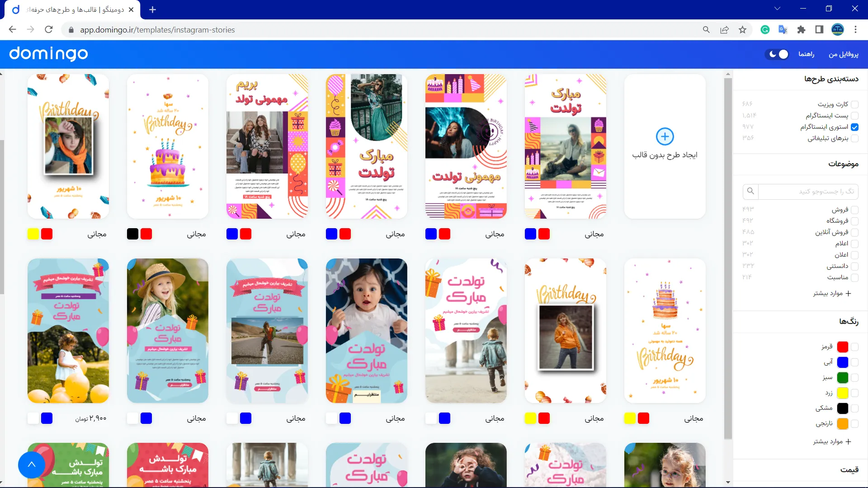Focus the tag search input field
Image resolution: width=868 pixels, height=488 pixels.
[x=808, y=191]
